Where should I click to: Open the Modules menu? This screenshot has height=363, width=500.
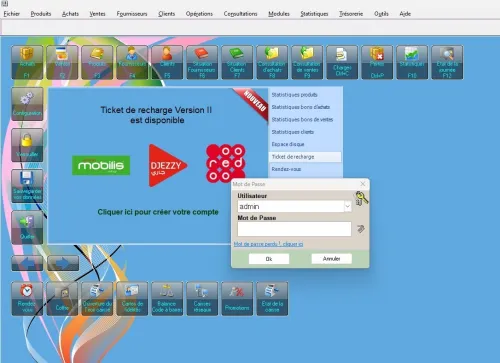click(x=279, y=14)
